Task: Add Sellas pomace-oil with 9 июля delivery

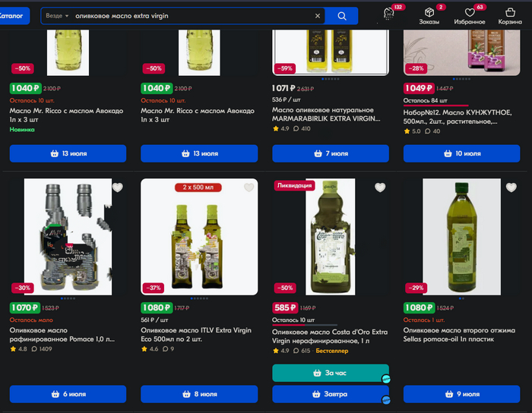Action: 461,394
